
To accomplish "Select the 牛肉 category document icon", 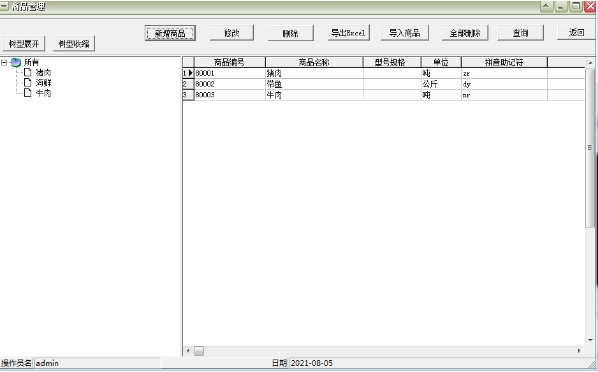I will click(27, 93).
